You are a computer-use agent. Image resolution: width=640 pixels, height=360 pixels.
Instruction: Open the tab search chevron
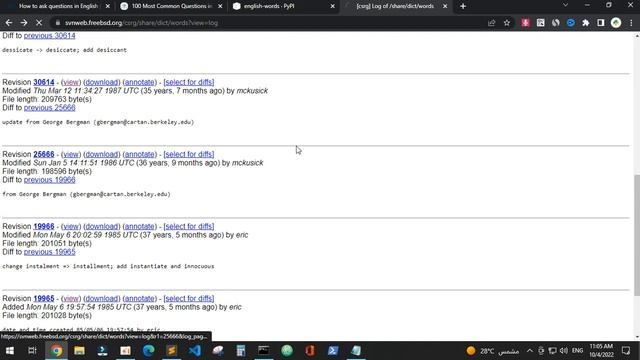(x=565, y=5)
